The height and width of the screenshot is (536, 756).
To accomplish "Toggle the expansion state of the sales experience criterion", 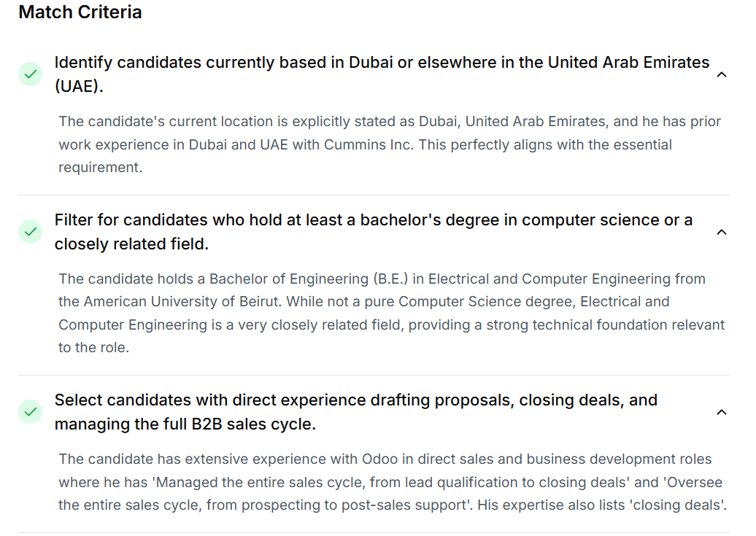I will pos(722,412).
